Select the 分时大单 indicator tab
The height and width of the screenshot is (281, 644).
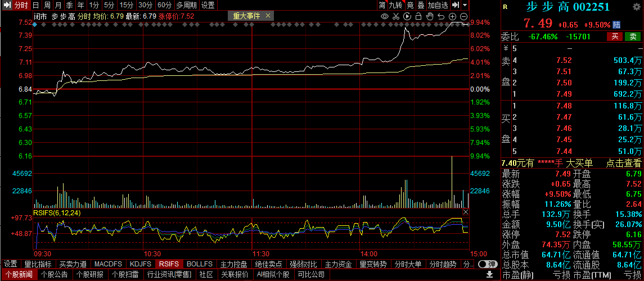[x=408, y=264]
